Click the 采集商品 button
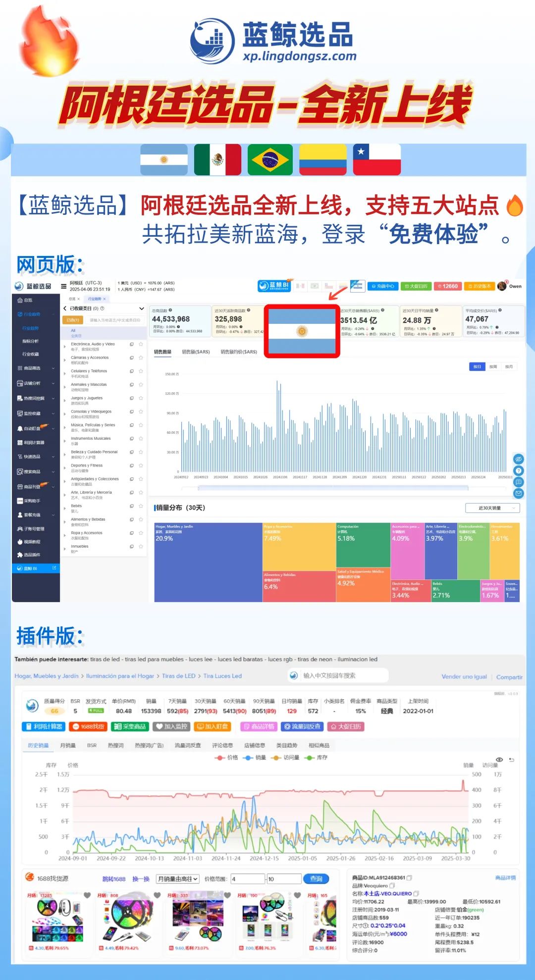Screen dimensions: 535x980 [x=130, y=726]
